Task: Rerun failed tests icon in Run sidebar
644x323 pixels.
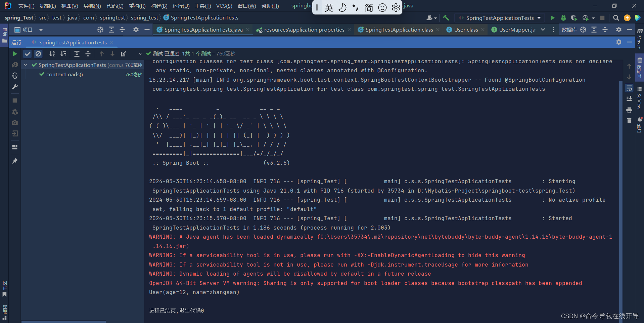Action: pos(15,65)
